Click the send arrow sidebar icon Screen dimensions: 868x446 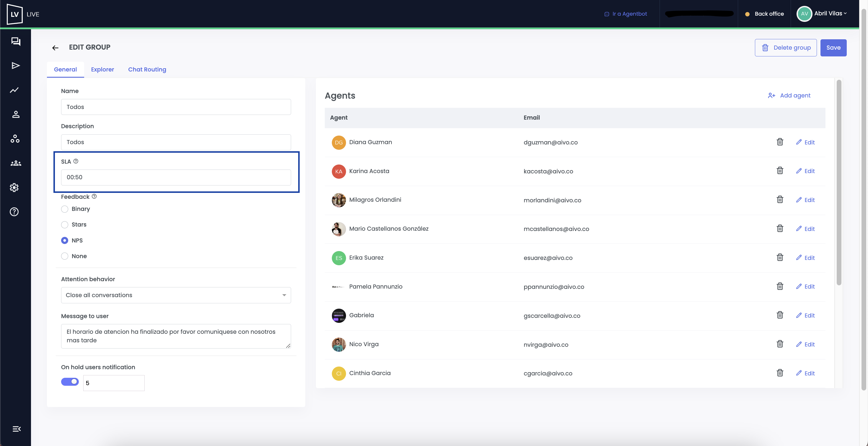point(15,66)
